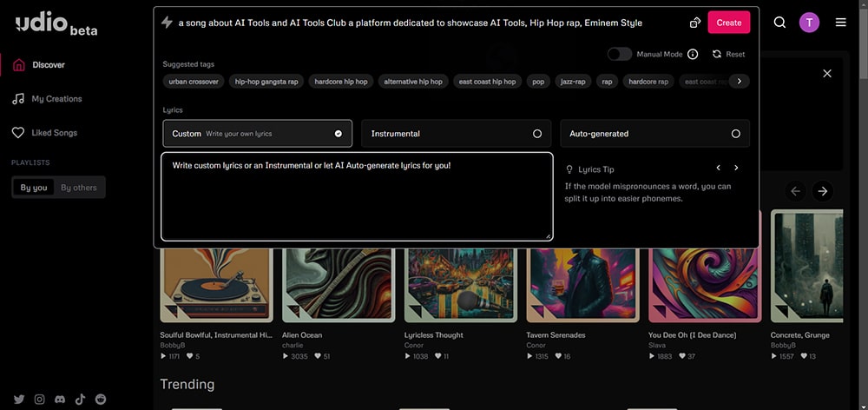Open Udio's Instagram icon
Screen dimensions: 868x410
(x=39, y=399)
